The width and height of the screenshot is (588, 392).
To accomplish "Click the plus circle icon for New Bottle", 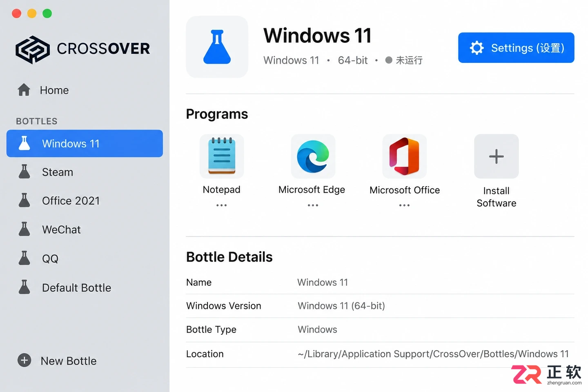I will pyautogui.click(x=24, y=360).
